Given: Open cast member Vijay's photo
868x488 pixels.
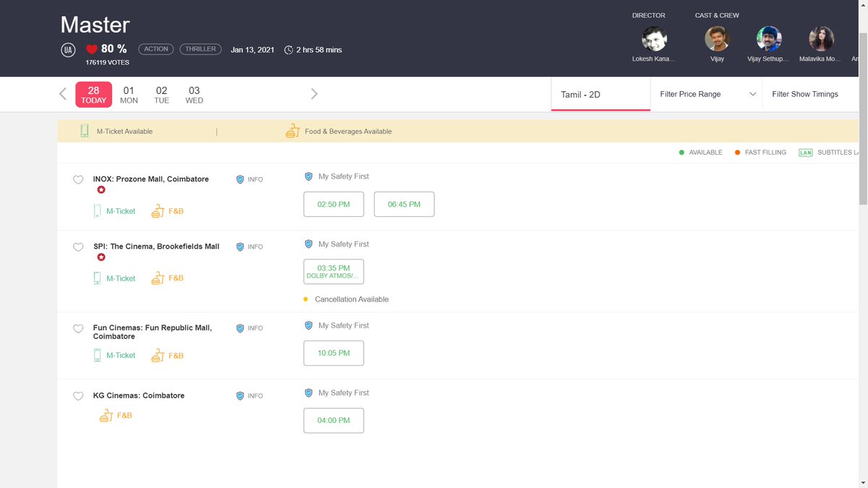Looking at the screenshot, I should [717, 39].
